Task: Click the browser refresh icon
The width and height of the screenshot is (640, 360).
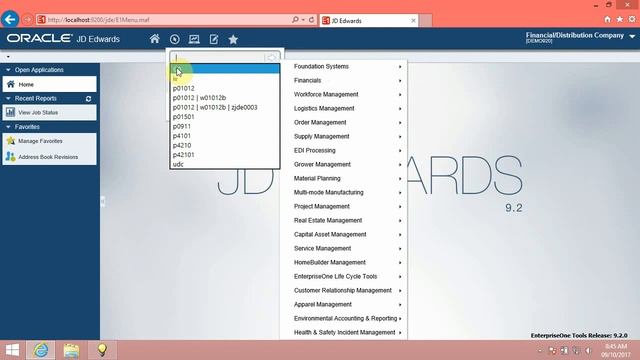Action: 311,20
